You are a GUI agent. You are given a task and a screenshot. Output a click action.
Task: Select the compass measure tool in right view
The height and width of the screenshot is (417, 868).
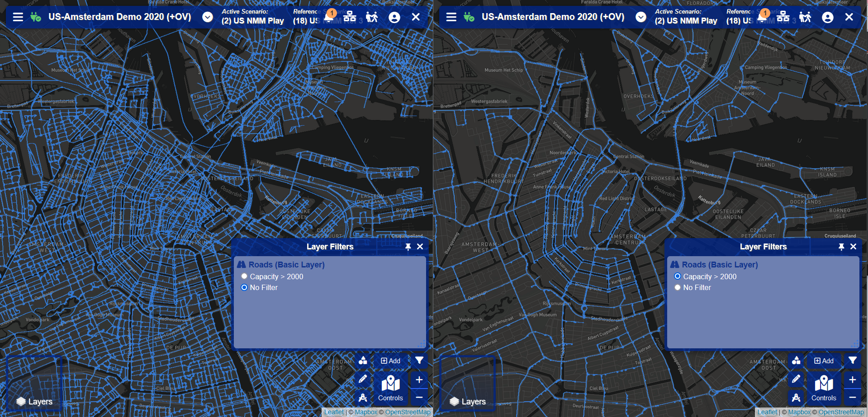coord(796,398)
